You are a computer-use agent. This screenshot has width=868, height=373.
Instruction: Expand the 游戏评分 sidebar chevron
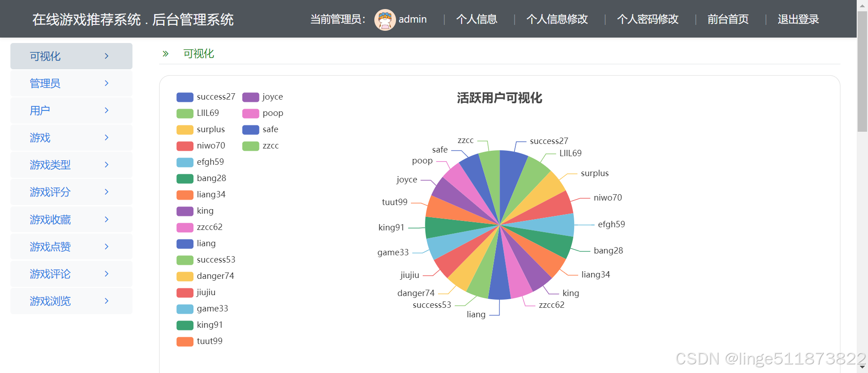pos(107,192)
